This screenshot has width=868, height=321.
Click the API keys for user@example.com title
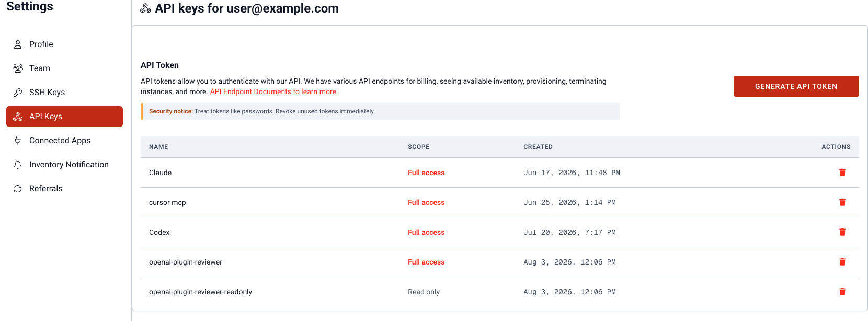tap(247, 8)
